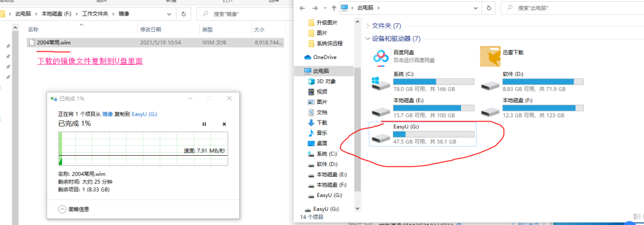Go forward in the 此电脑 window

pos(315,8)
